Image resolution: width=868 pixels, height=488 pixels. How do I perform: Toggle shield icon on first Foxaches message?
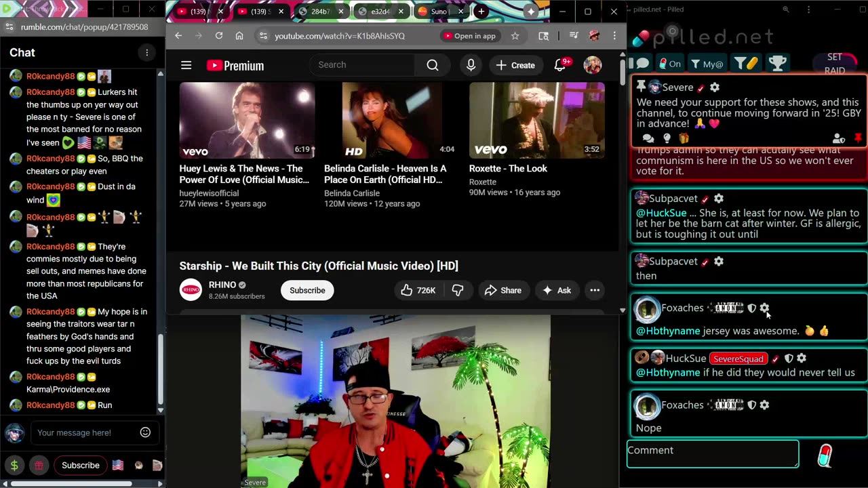click(751, 308)
